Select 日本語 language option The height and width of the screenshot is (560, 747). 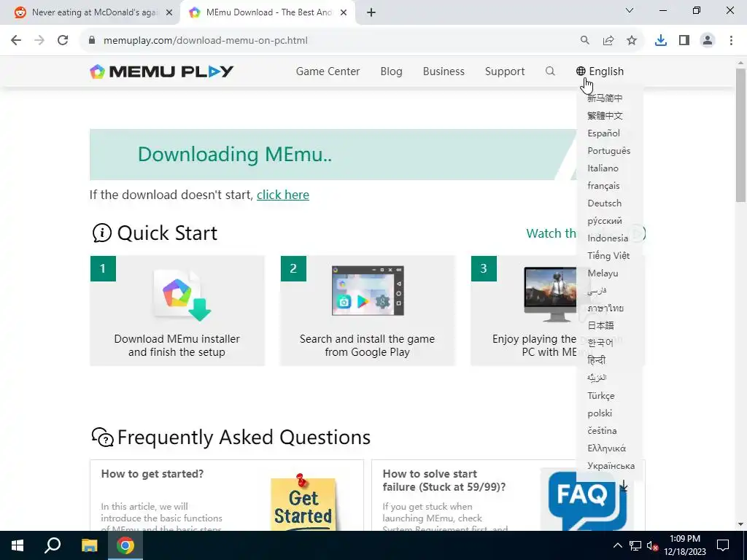point(600,326)
